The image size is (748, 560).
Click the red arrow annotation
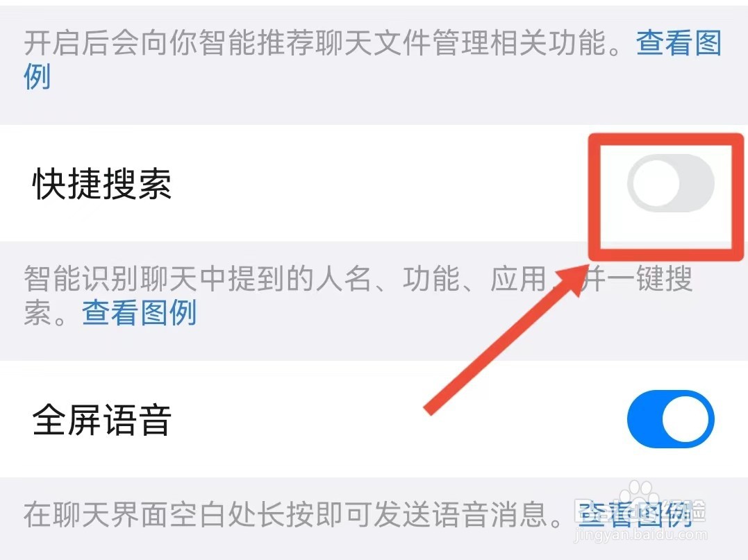pyautogui.click(x=506, y=339)
